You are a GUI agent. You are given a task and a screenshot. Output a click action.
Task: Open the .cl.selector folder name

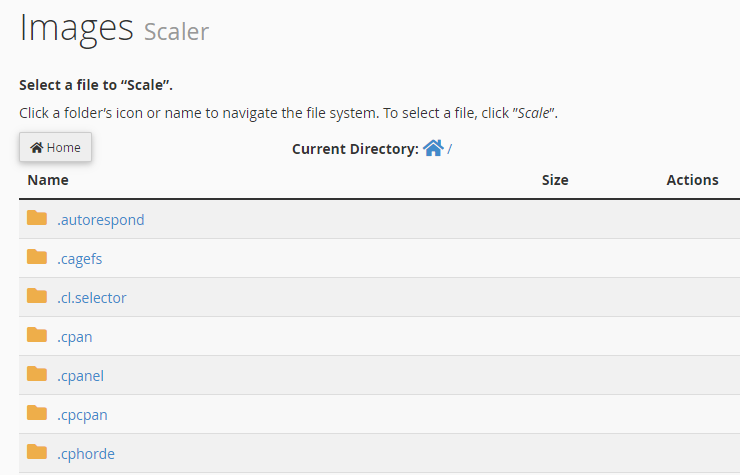92,298
